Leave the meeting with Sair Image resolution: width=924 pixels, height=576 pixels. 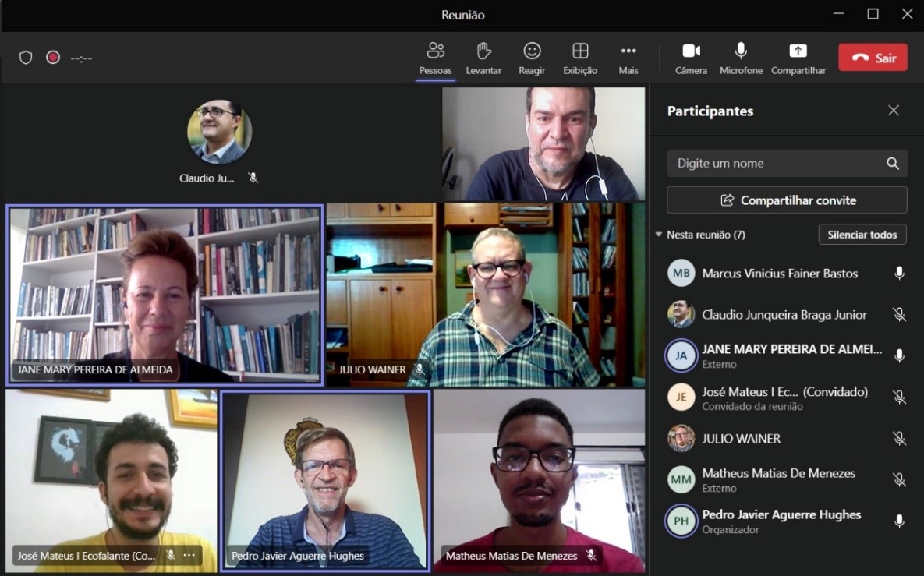coord(873,58)
